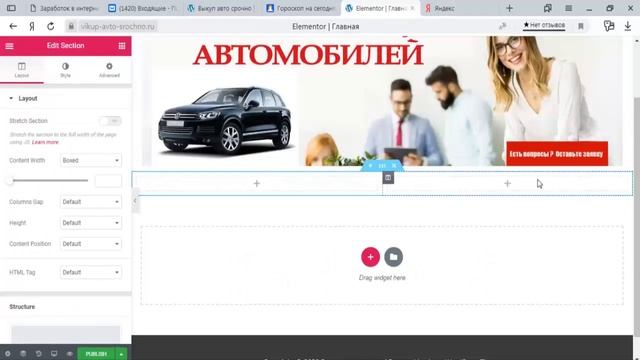Open the browser collections icon
The height and width of the screenshot is (360, 640).
click(x=548, y=8)
